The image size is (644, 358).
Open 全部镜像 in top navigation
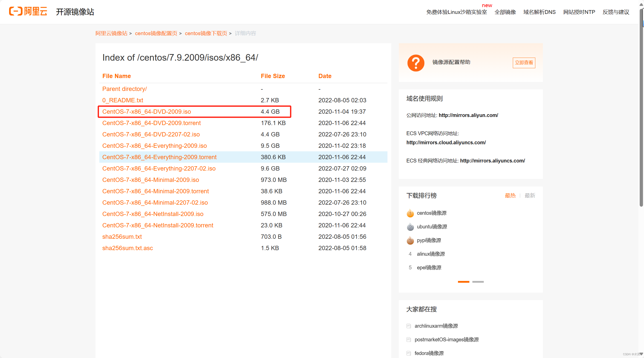coord(505,12)
